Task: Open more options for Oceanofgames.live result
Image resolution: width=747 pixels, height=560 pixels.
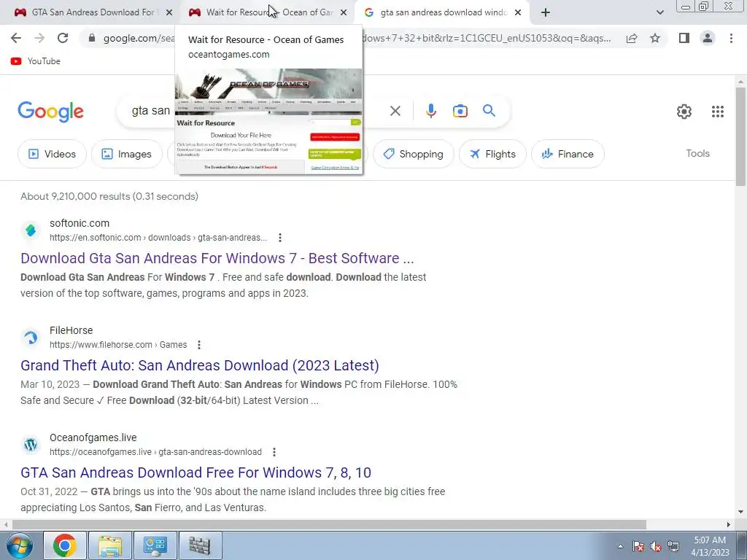Action: [x=274, y=452]
